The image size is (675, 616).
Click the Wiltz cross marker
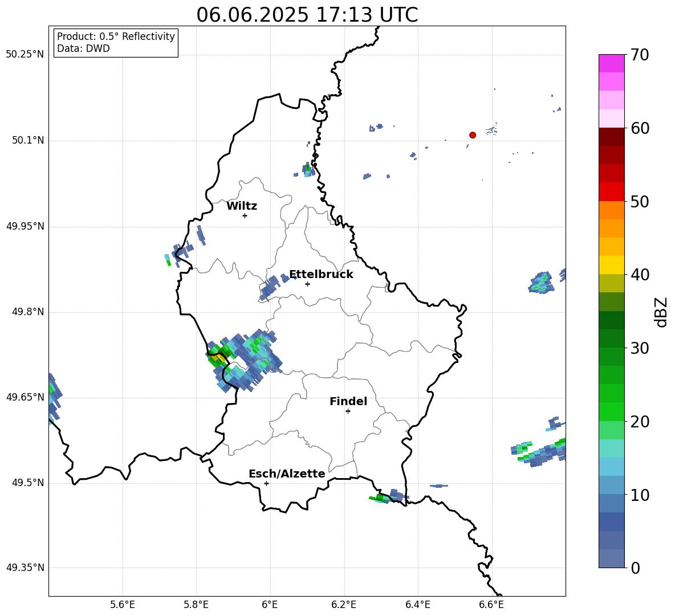pyautogui.click(x=245, y=215)
